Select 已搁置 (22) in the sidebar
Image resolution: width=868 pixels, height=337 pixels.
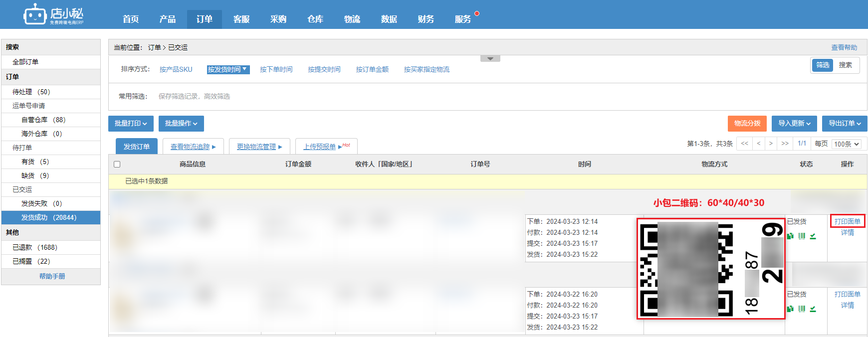pyautogui.click(x=51, y=261)
